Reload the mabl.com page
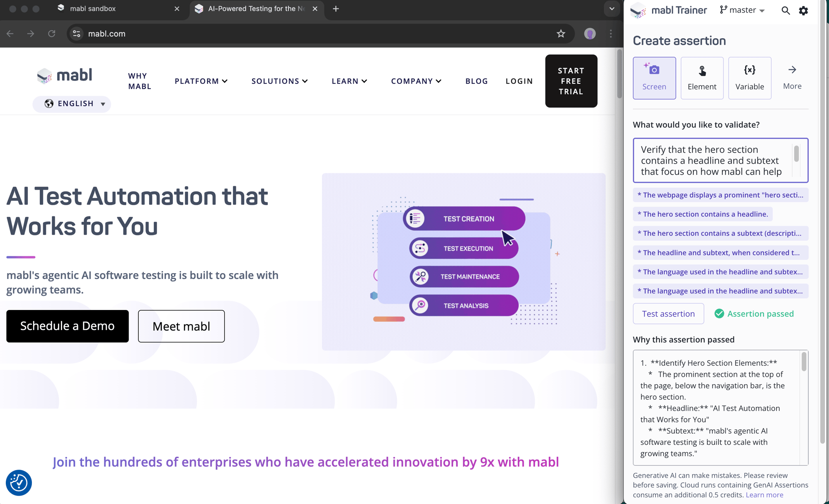This screenshot has height=504, width=829. (51, 34)
